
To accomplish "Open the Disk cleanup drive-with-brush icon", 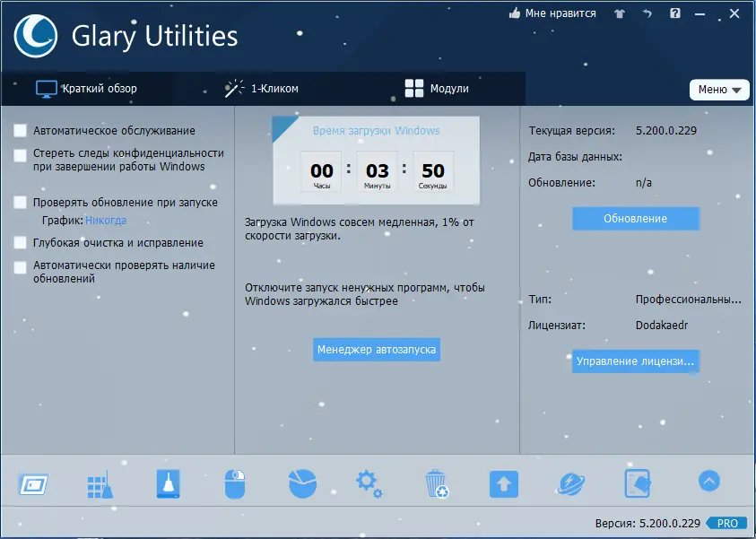I will 169,483.
